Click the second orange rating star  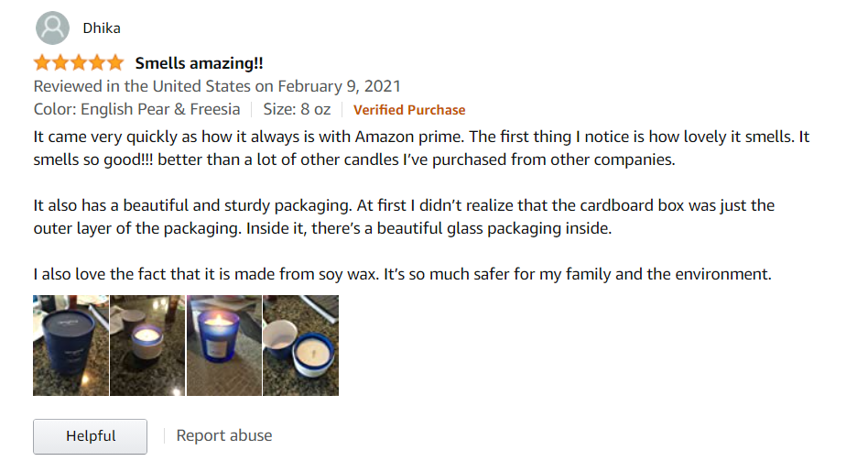tap(60, 63)
